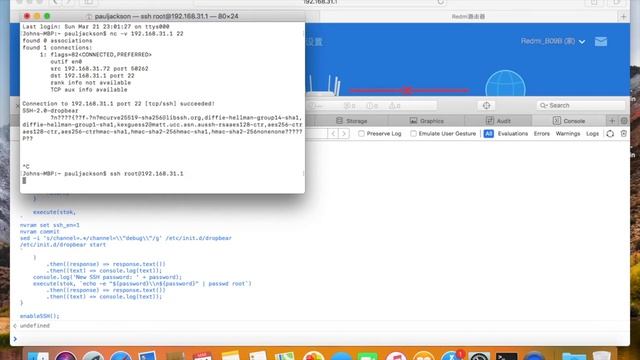Viewport: 640px width, 360px height.
Task: Click the '/etc/init.d/dropbear start' line
Action: point(63,244)
